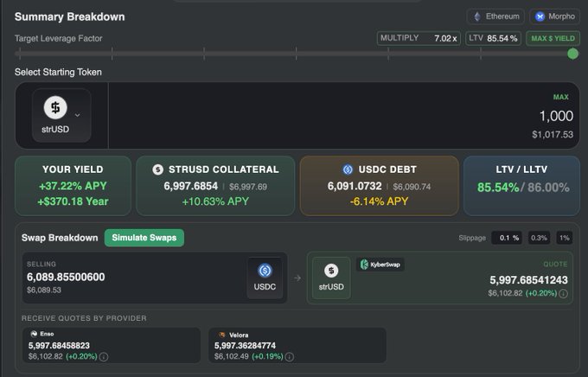Click the -6.14% APY text
Viewport: 588px width, 377px height.
click(x=379, y=201)
